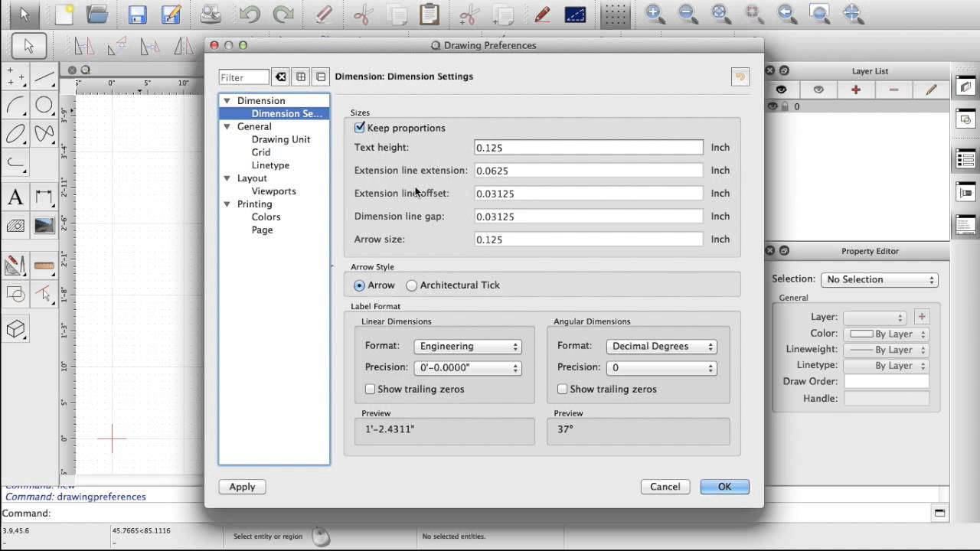980x551 pixels.
Task: Collapse the General tree section
Action: tap(227, 127)
